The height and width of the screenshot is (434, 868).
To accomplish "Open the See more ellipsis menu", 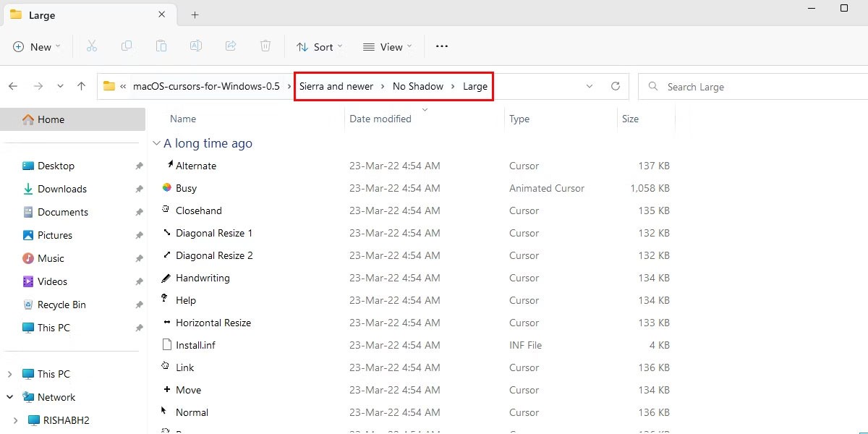I will (x=442, y=47).
